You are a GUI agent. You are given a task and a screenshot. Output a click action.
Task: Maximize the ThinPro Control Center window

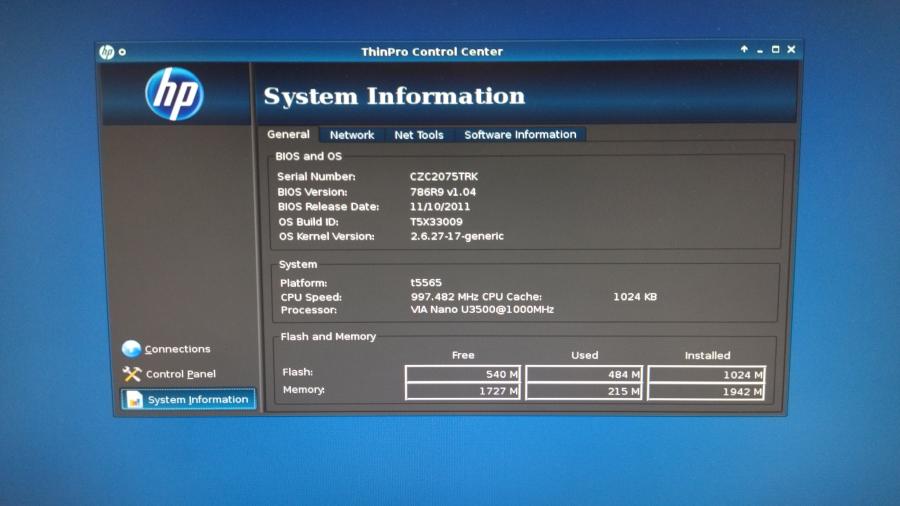[x=775, y=49]
